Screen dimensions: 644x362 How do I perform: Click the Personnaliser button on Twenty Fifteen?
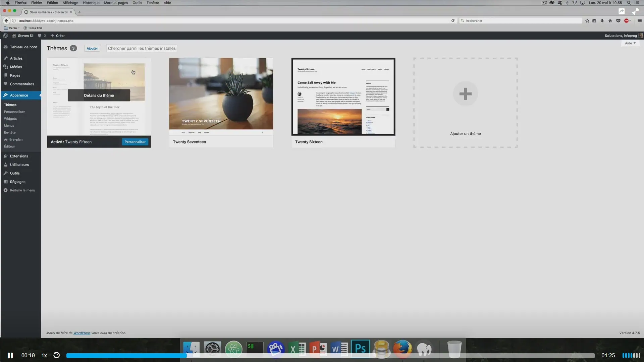[135, 142]
